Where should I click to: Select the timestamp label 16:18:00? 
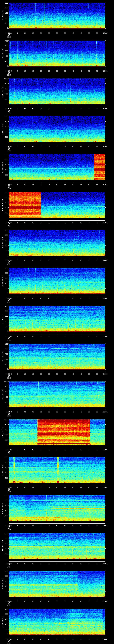point(9,184)
